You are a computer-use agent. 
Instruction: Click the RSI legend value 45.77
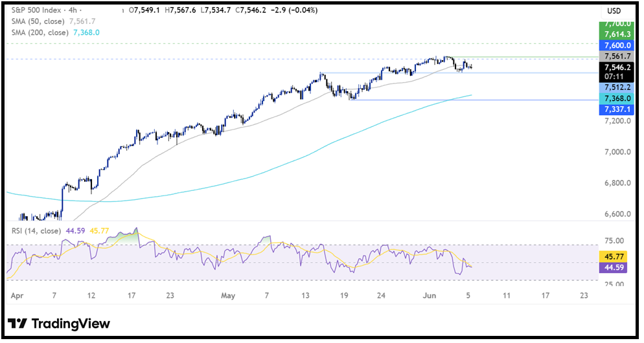pyautogui.click(x=99, y=231)
